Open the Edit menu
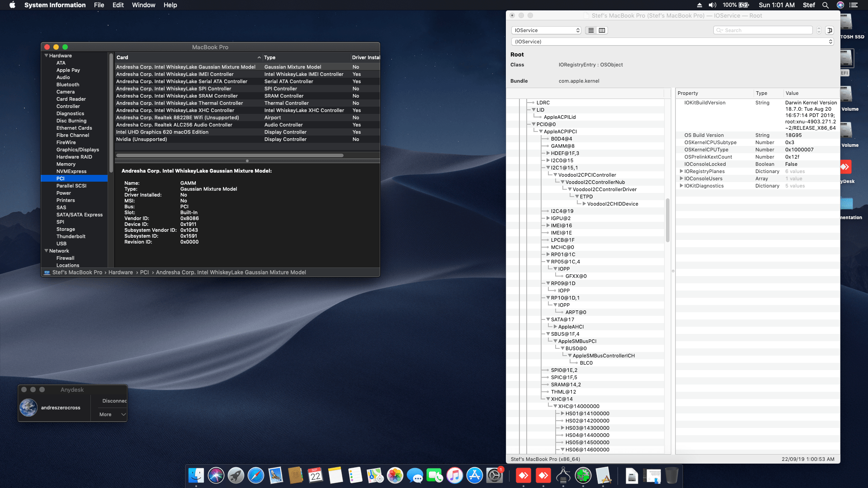The height and width of the screenshot is (488, 868). point(118,5)
